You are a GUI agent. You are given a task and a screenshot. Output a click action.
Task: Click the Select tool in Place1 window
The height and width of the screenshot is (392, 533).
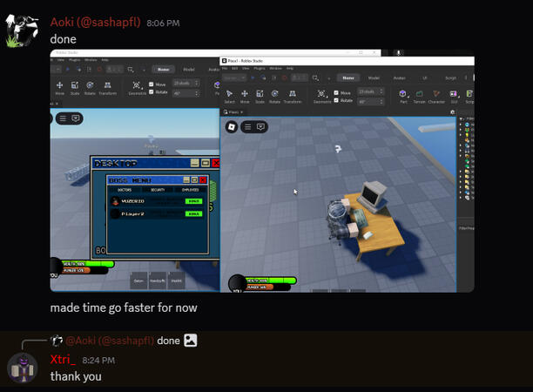229,96
